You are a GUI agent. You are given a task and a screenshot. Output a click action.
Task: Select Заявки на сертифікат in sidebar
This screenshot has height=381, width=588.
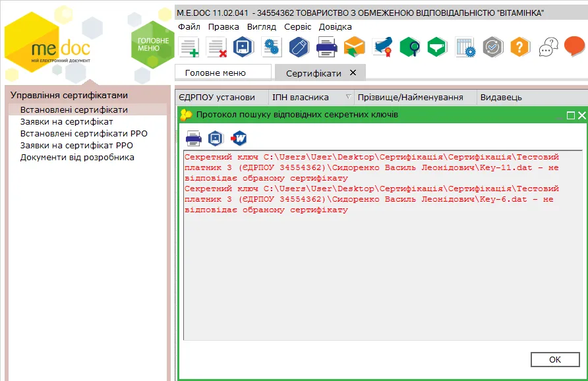pos(88,122)
